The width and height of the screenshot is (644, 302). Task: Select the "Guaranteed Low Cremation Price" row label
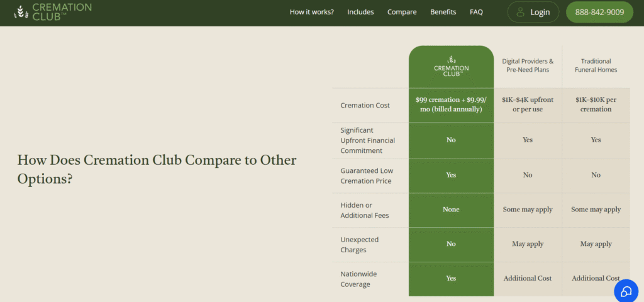point(365,175)
